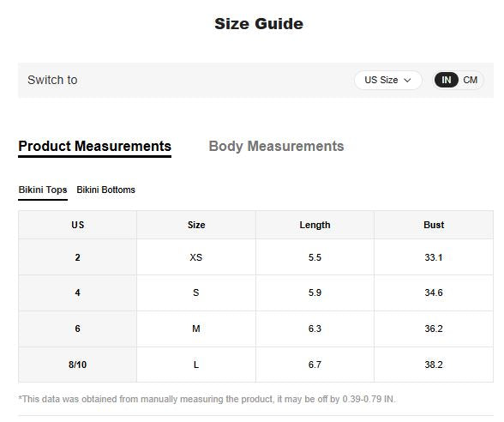The image size is (504, 422).
Task: Click the length value 5.9
Action: coord(315,292)
